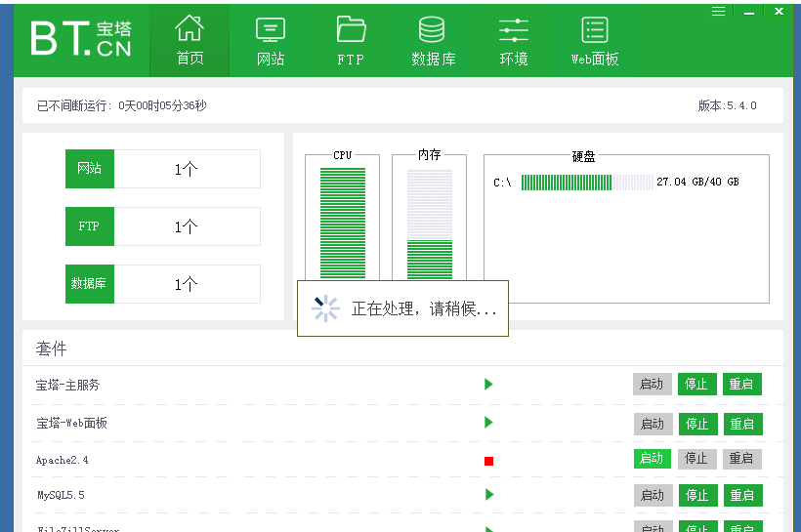Minimize the BT panel window
This screenshot has width=801, height=532.
[x=749, y=12]
